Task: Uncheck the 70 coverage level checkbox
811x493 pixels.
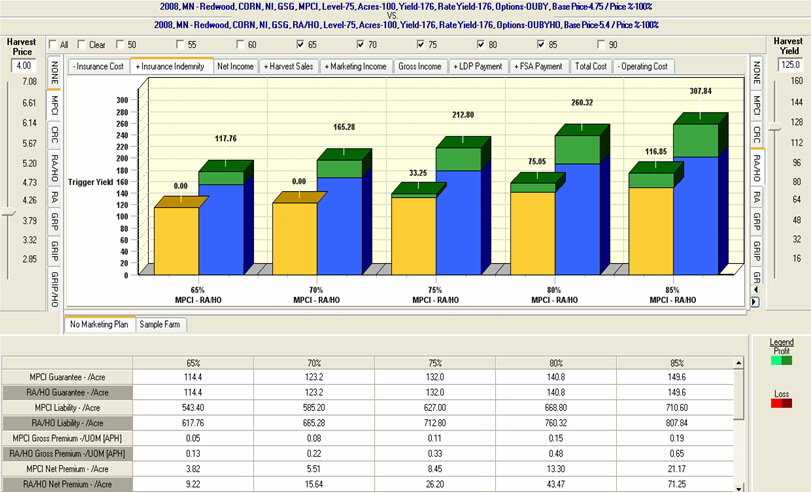Action: click(x=361, y=45)
